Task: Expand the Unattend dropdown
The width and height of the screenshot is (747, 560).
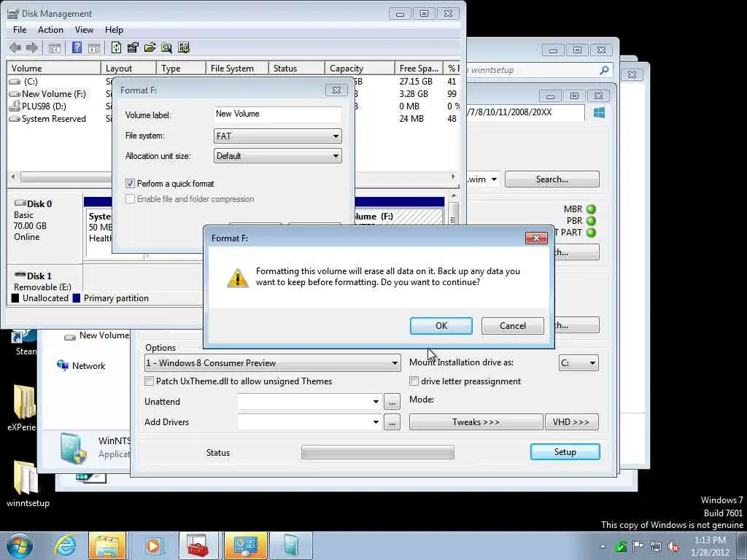Action: click(x=376, y=402)
